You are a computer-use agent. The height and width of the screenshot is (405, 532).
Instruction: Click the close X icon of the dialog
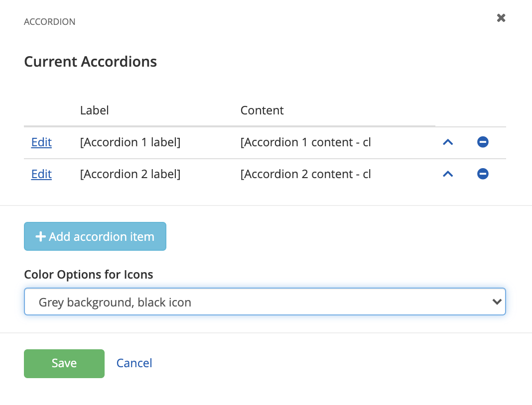(501, 17)
